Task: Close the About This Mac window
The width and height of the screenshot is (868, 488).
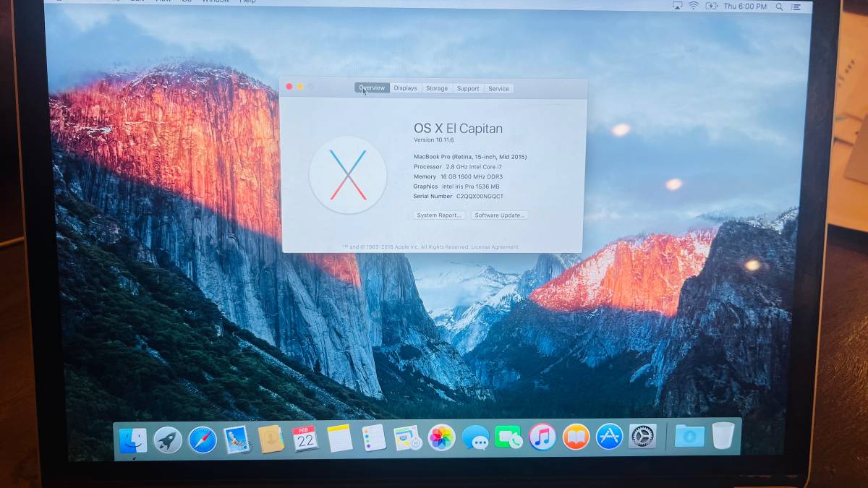Action: [289, 87]
